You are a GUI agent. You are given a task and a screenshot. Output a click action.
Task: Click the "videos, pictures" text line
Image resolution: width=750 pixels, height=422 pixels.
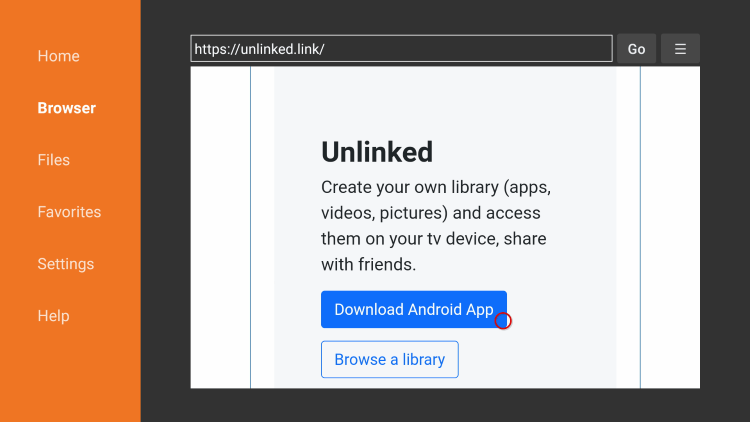click(x=430, y=213)
